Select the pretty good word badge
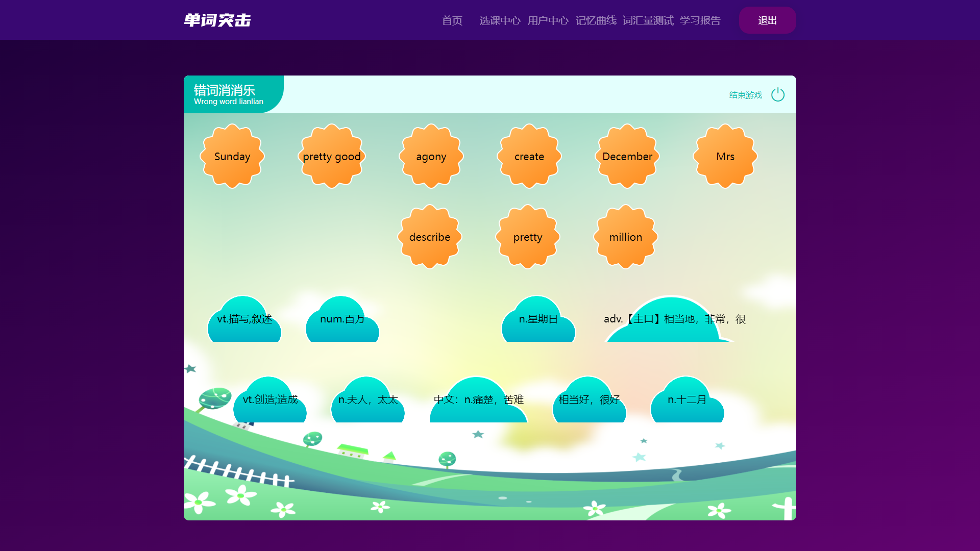 point(332,157)
